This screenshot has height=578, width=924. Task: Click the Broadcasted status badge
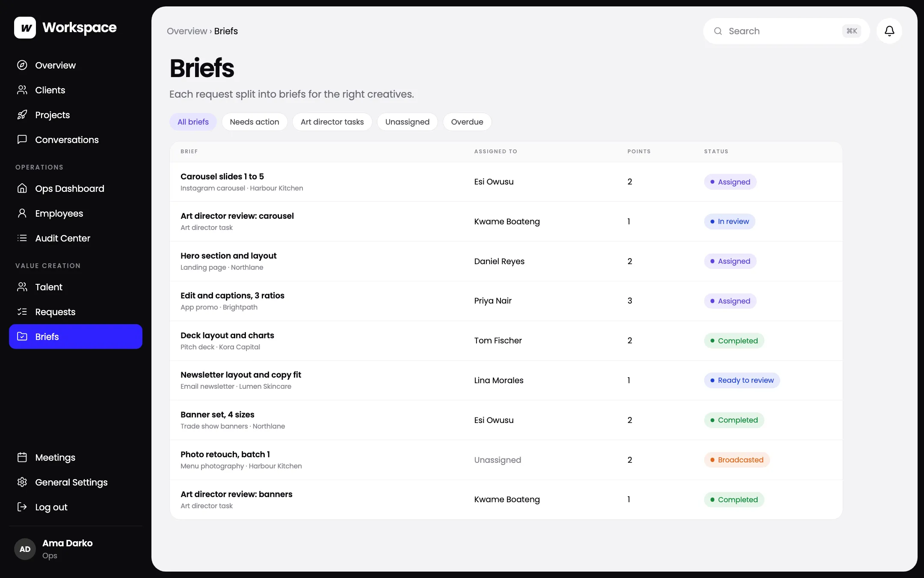point(737,460)
